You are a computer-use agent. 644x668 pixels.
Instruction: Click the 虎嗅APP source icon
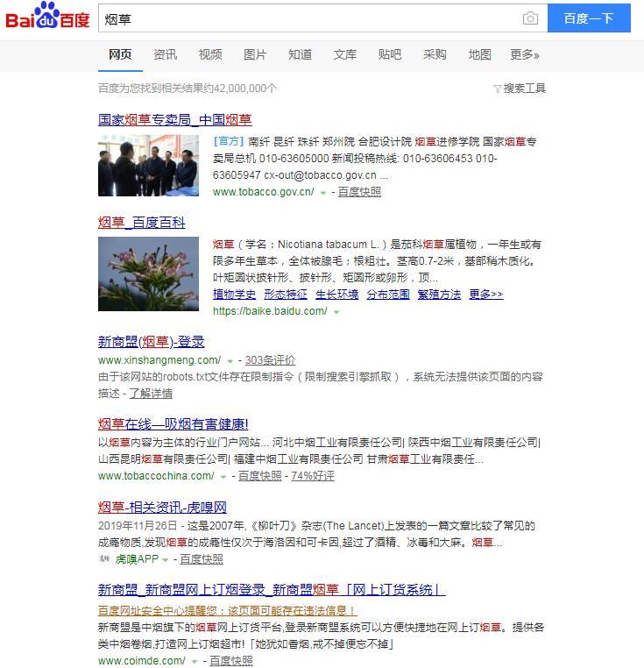coord(104,559)
